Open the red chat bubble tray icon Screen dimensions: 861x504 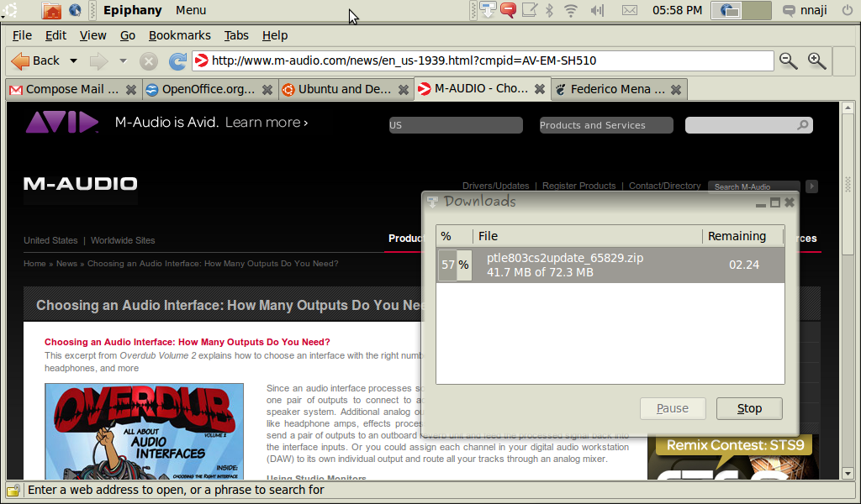509,10
